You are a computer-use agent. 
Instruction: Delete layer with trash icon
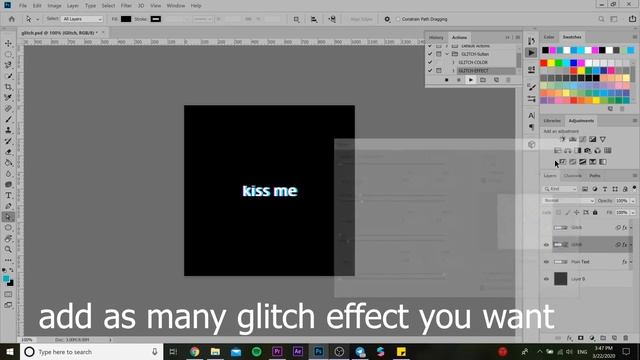tap(625, 338)
